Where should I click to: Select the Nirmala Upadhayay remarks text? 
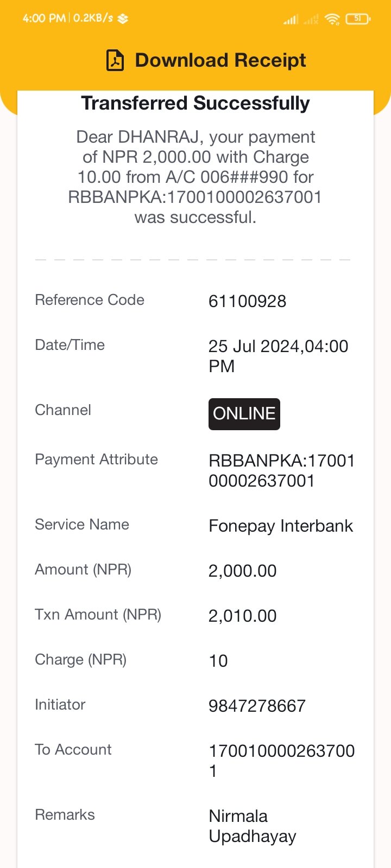coord(253,826)
